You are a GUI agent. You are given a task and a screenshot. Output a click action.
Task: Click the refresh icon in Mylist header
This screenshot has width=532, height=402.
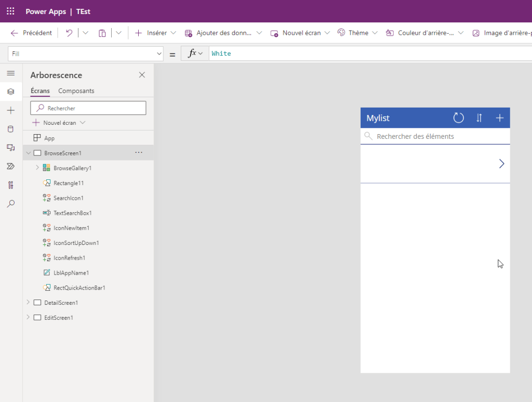(x=458, y=118)
